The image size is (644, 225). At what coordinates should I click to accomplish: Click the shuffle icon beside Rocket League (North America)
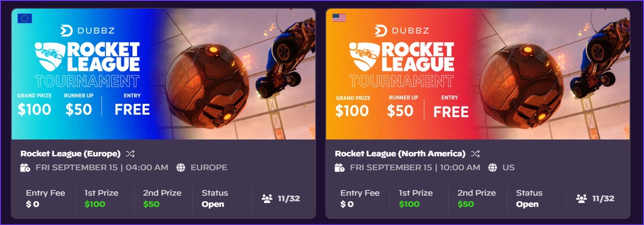pyautogui.click(x=475, y=154)
